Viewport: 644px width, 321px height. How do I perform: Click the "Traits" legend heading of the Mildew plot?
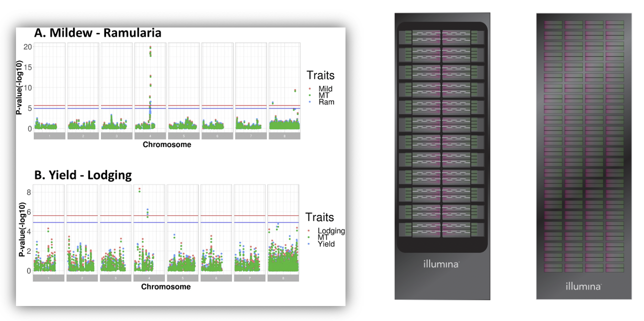(320, 75)
